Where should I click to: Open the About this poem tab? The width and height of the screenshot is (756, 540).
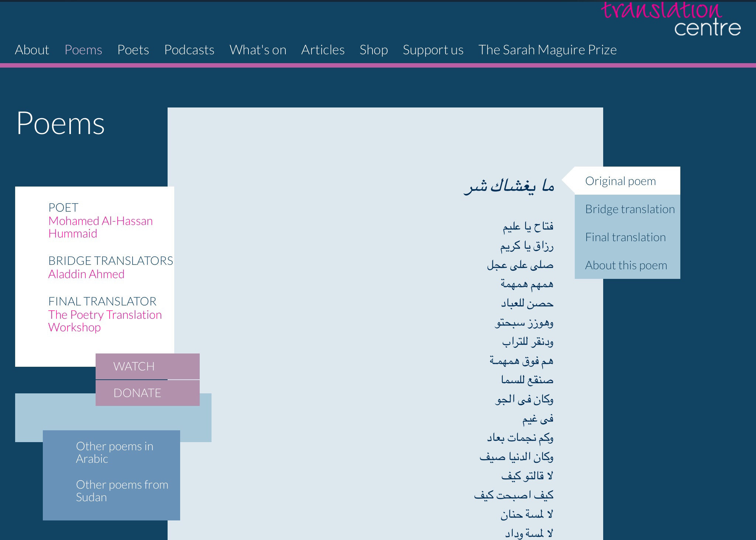coord(626,265)
